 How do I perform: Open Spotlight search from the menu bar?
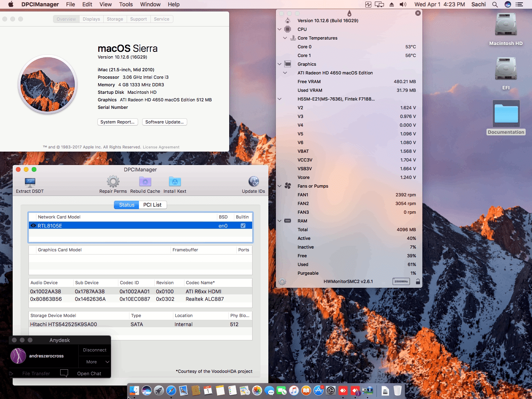(x=495, y=5)
